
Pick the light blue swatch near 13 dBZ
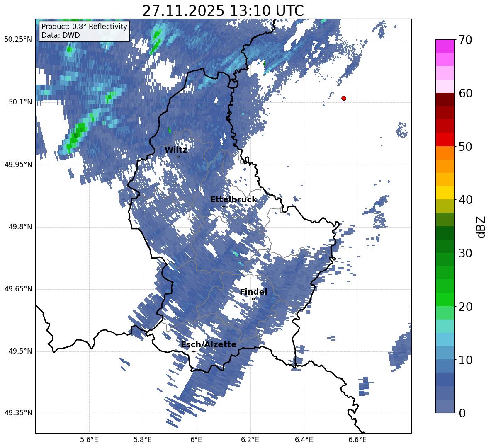[x=445, y=340]
